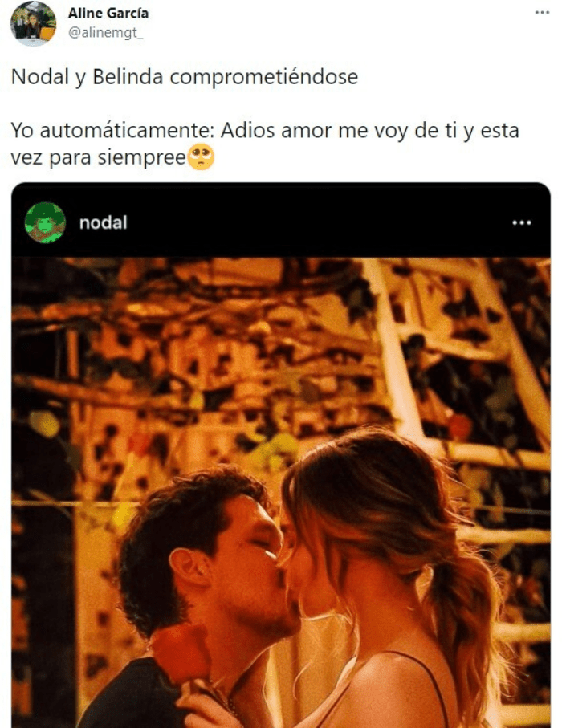The image size is (562, 728).
Task: Click the pleading face emoji
Action: pos(201,157)
